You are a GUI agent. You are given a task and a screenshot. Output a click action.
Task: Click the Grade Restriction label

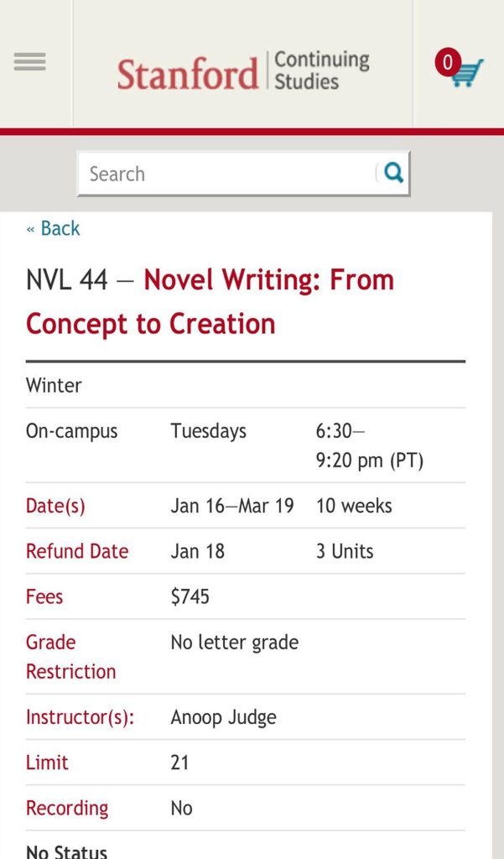tap(70, 656)
